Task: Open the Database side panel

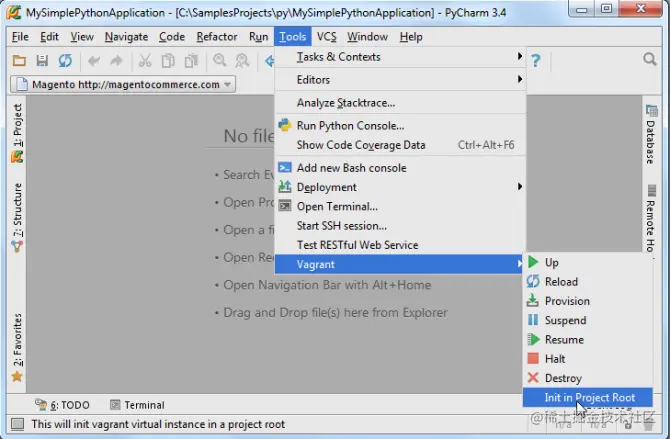Action: tap(651, 134)
